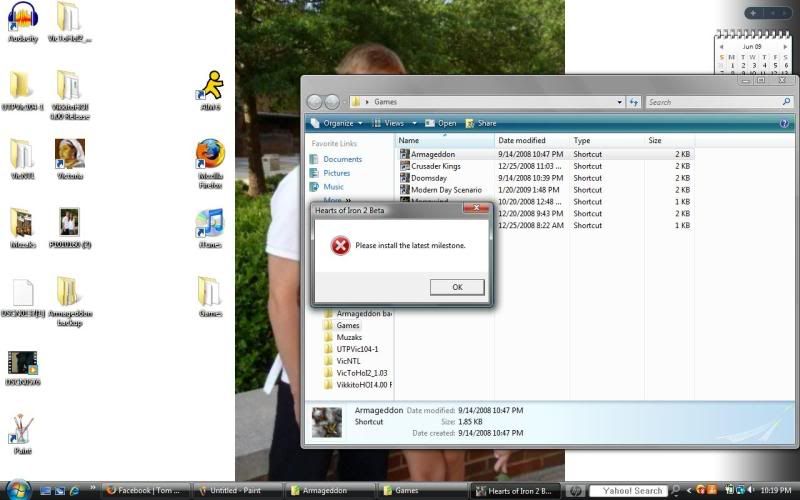The width and height of the screenshot is (800, 500).
Task: Switch to Hearts of Iron 2 taskbar button
Action: pos(514,491)
